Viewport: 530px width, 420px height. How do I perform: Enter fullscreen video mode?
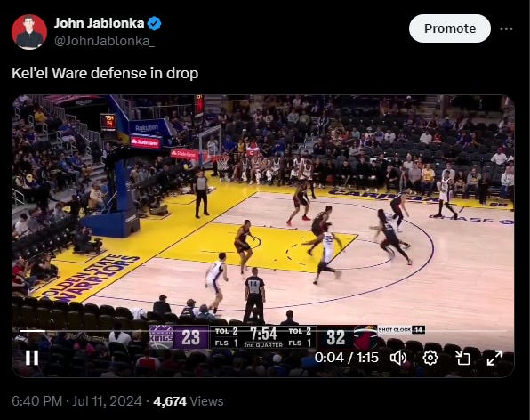tap(494, 358)
